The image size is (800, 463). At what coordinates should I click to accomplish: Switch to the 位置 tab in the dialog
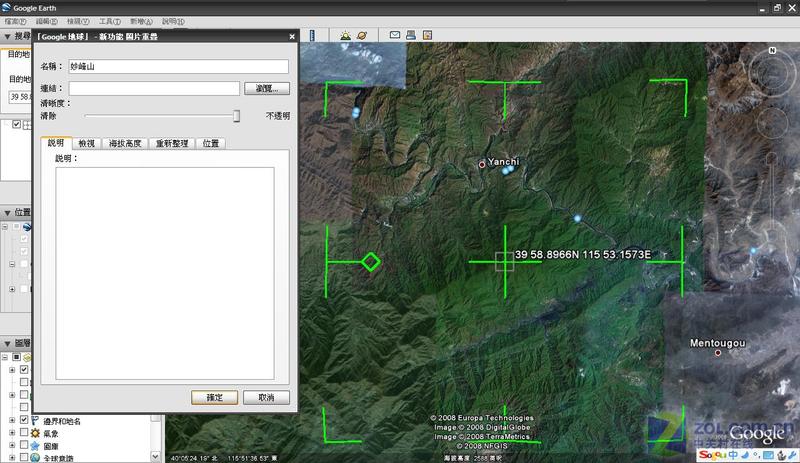click(x=211, y=143)
